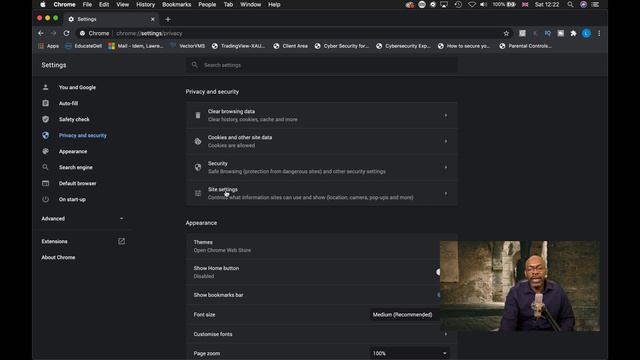Open Parental Controls bookmark
The width and height of the screenshot is (640, 360).
[x=525, y=46]
